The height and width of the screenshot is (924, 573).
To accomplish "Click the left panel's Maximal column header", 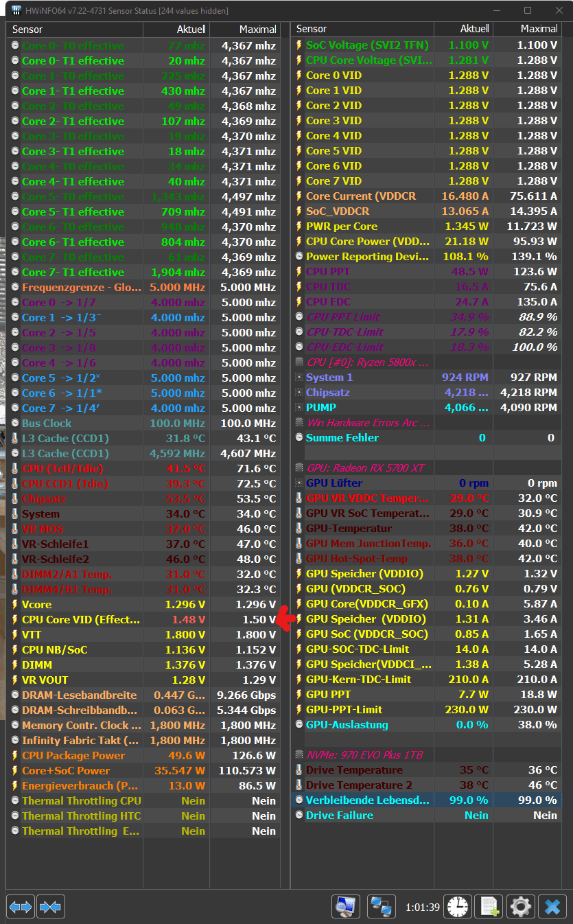I will pos(245,30).
